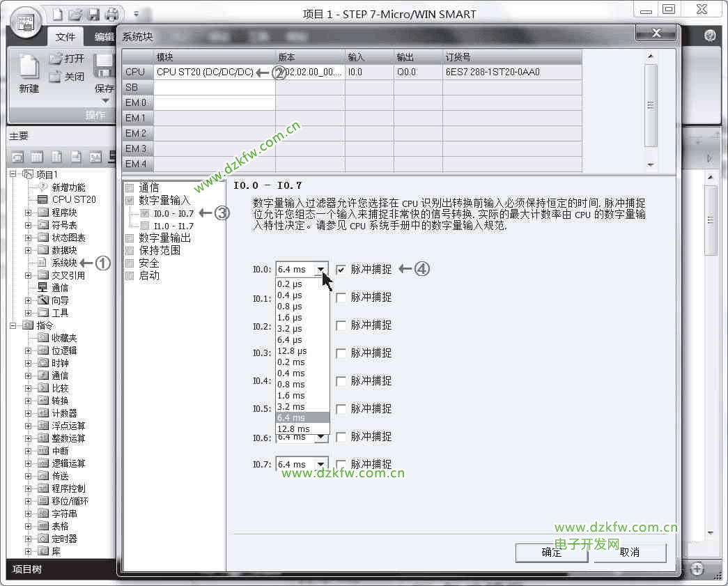Collapse the 指令 tree node
This screenshot has width=728, height=586.
pos(13,325)
